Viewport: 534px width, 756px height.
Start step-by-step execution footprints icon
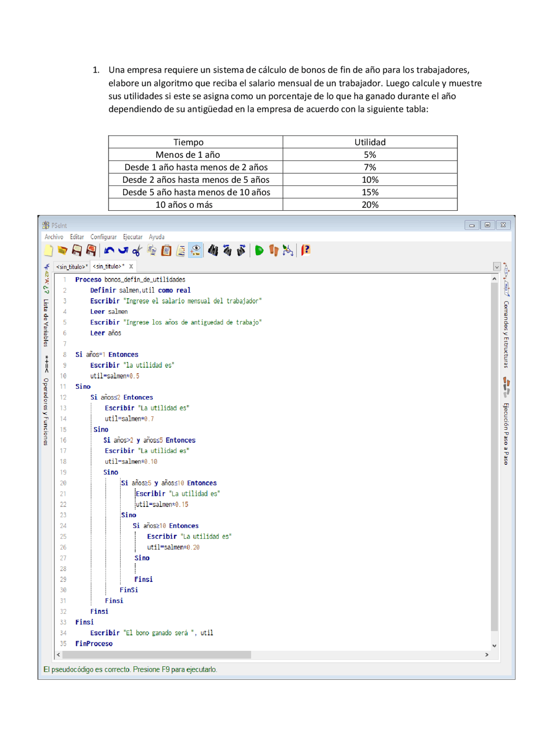pyautogui.click(x=274, y=250)
